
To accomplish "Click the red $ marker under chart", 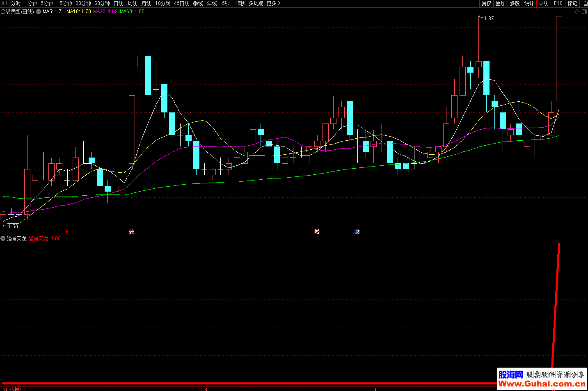I will (x=67, y=232).
